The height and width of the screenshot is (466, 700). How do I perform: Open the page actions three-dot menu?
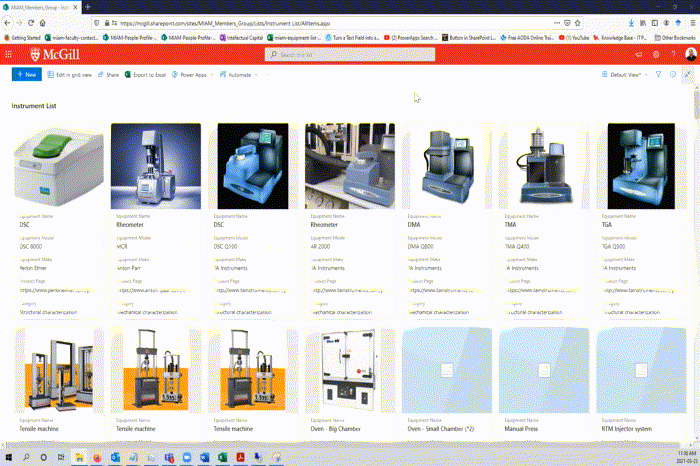557,23
